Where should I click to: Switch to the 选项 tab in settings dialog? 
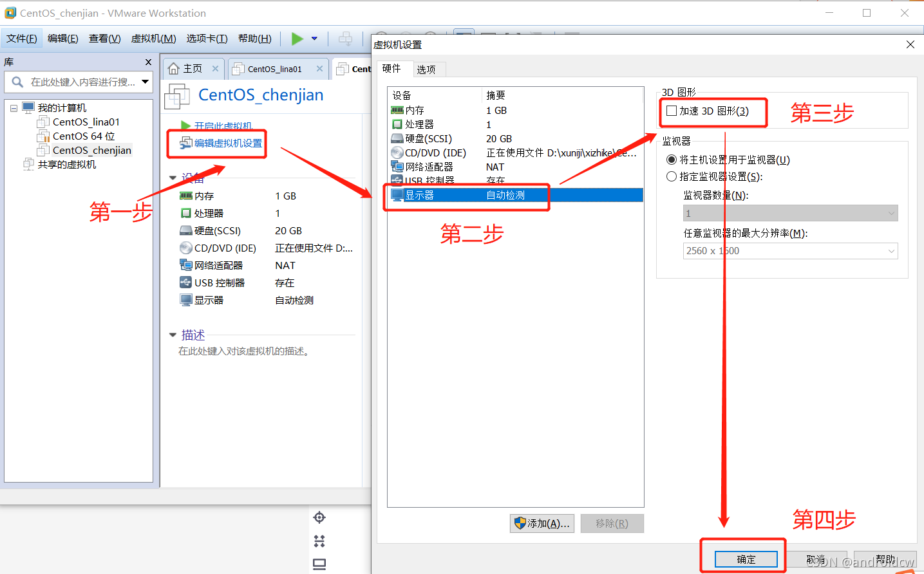pos(426,69)
